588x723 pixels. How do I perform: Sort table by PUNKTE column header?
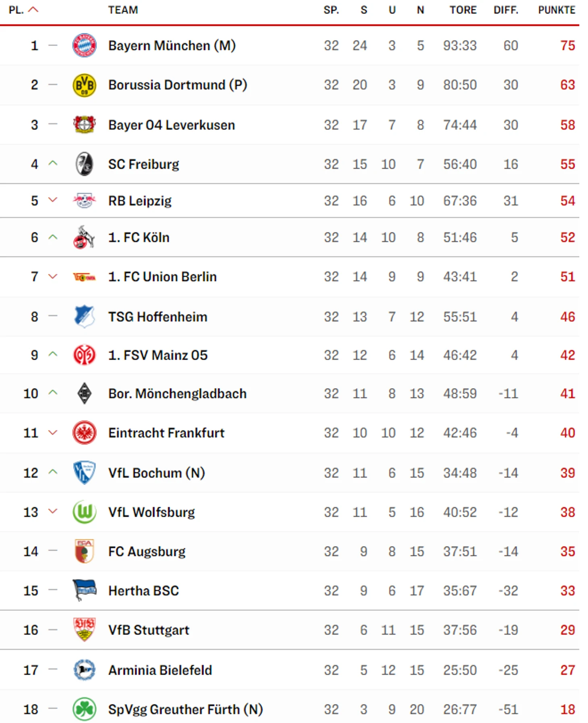(557, 10)
